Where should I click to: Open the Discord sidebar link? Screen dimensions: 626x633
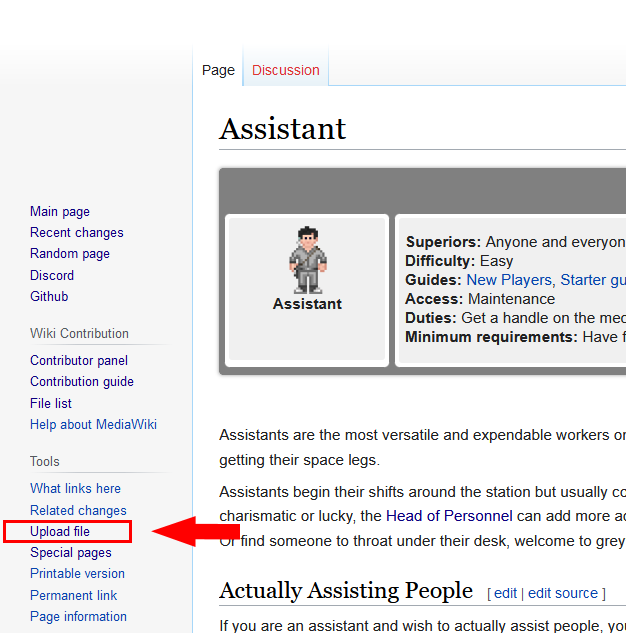coord(52,275)
